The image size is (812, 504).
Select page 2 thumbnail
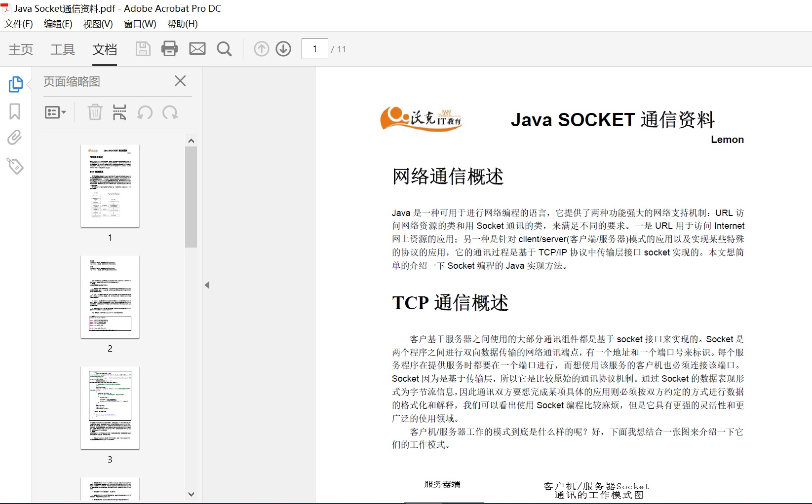[110, 297]
